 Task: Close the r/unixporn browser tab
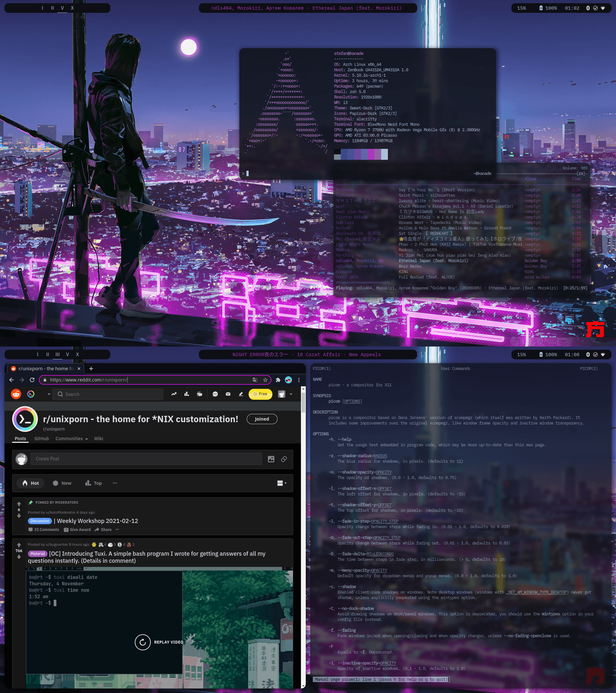click(x=79, y=369)
